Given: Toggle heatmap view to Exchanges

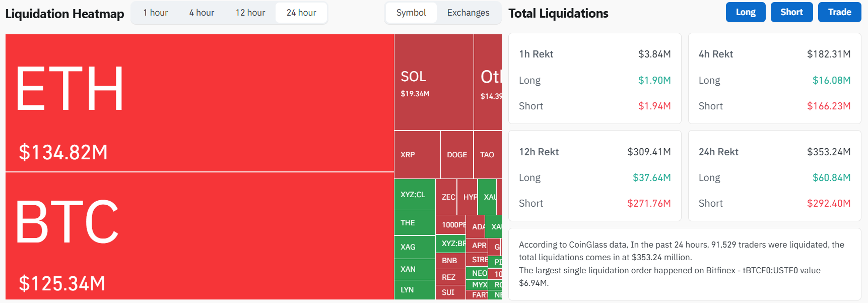Looking at the screenshot, I should click(468, 13).
